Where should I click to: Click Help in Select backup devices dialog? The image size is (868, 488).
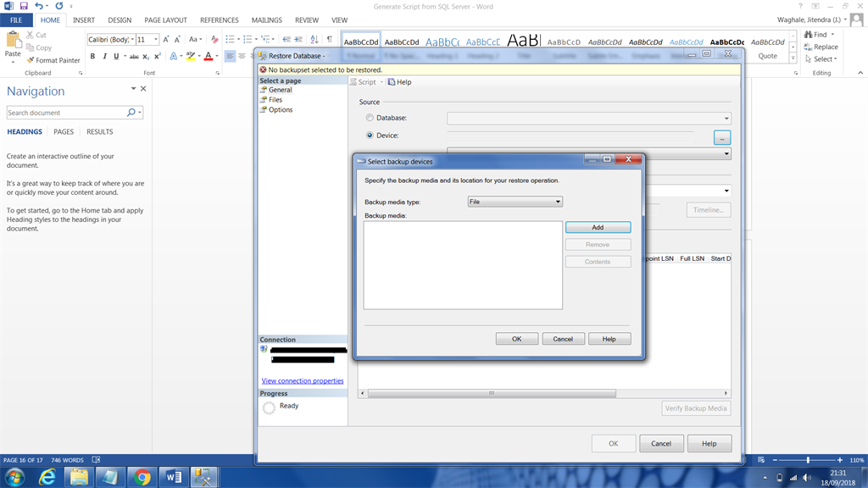click(x=609, y=339)
